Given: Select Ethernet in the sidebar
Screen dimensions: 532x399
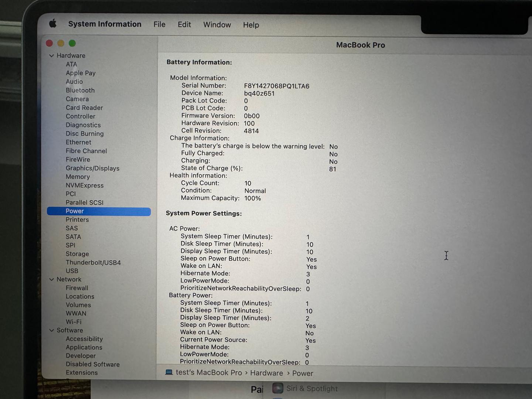Looking at the screenshot, I should 78,142.
